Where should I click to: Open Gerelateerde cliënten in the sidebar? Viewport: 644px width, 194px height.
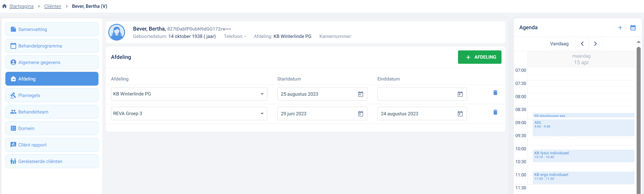coord(52,161)
